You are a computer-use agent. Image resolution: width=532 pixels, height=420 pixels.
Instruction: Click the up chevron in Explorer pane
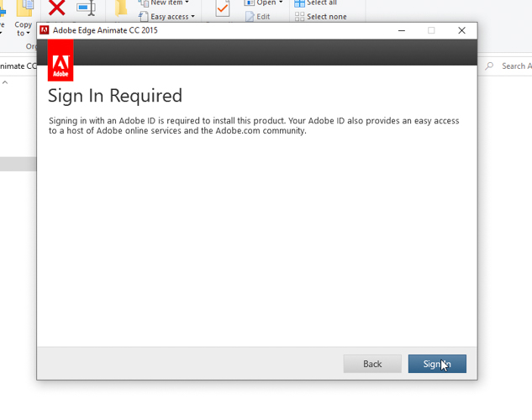[5, 82]
